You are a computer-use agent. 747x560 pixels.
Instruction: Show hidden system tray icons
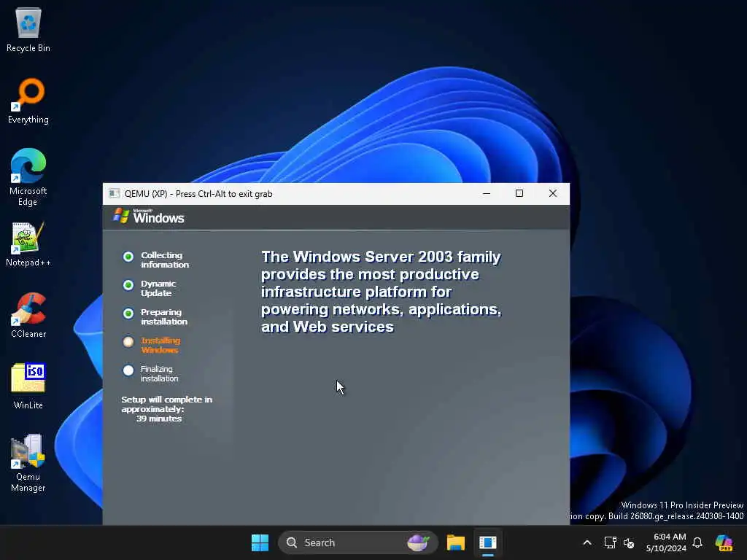(587, 542)
